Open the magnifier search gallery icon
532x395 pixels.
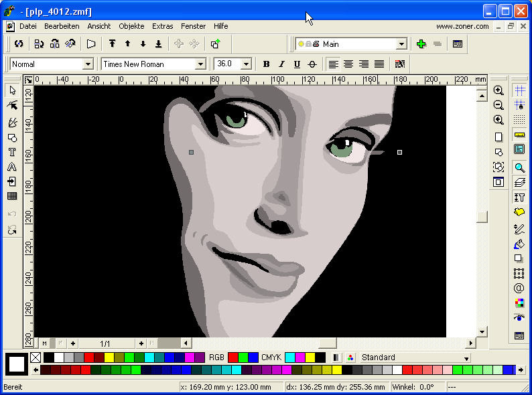point(519,167)
